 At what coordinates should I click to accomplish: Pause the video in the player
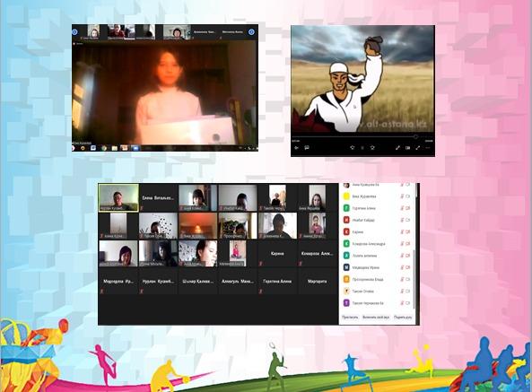pos(362,148)
